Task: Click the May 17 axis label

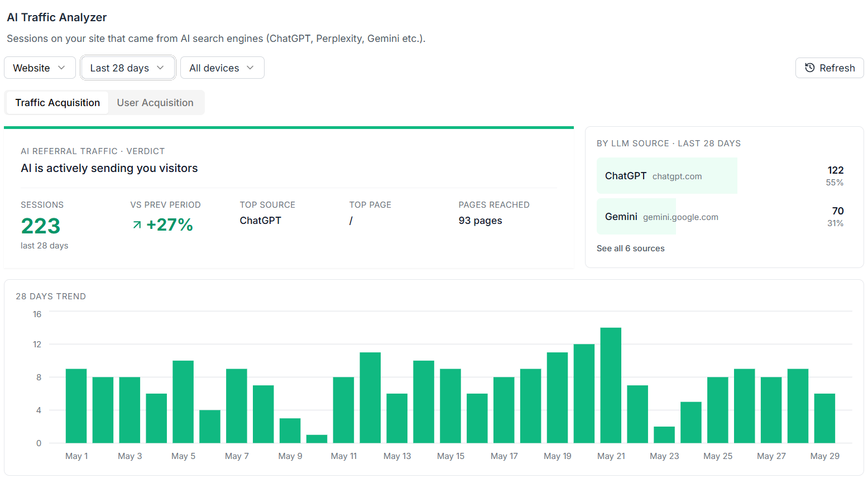Action: tap(504, 456)
